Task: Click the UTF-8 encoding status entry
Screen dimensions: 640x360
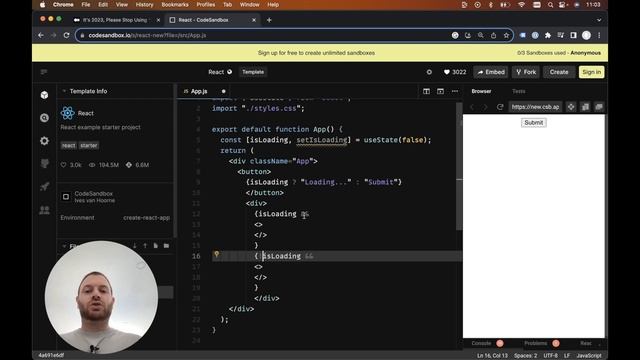Action: pyautogui.click(x=551, y=356)
